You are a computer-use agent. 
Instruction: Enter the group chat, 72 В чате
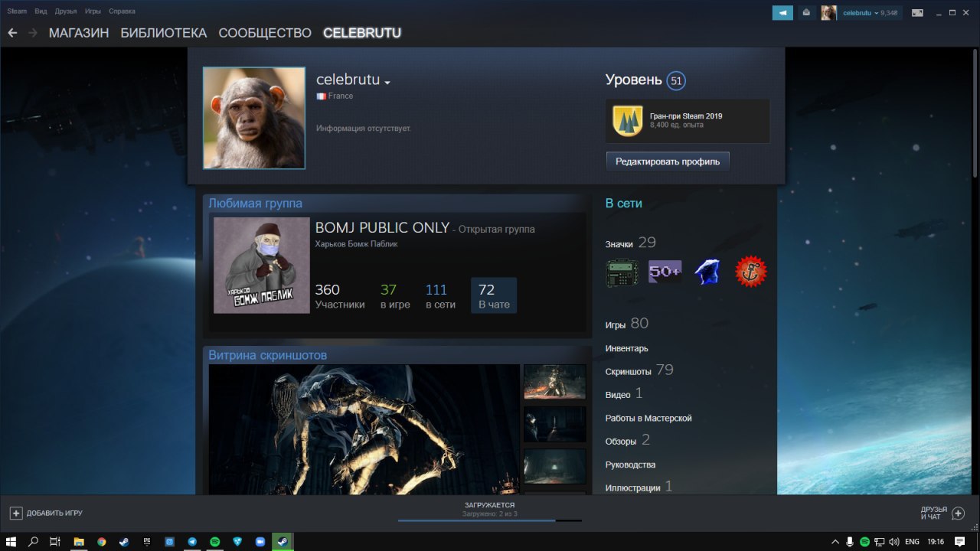point(494,296)
